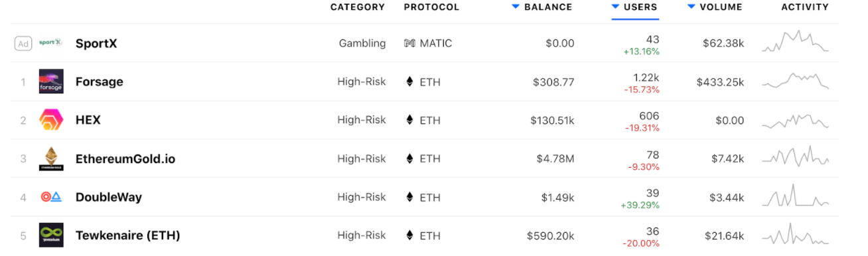Click the Ad badge beside SportX
The height and width of the screenshot is (256, 868).
click(x=23, y=44)
